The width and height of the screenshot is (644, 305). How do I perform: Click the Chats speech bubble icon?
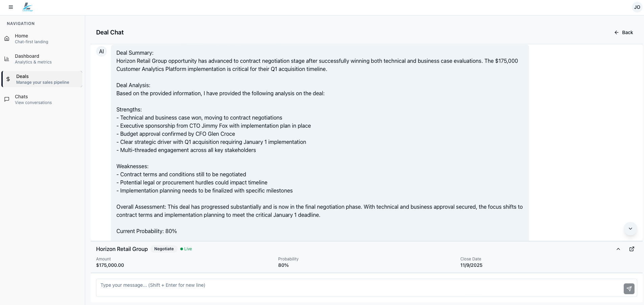pos(7,99)
